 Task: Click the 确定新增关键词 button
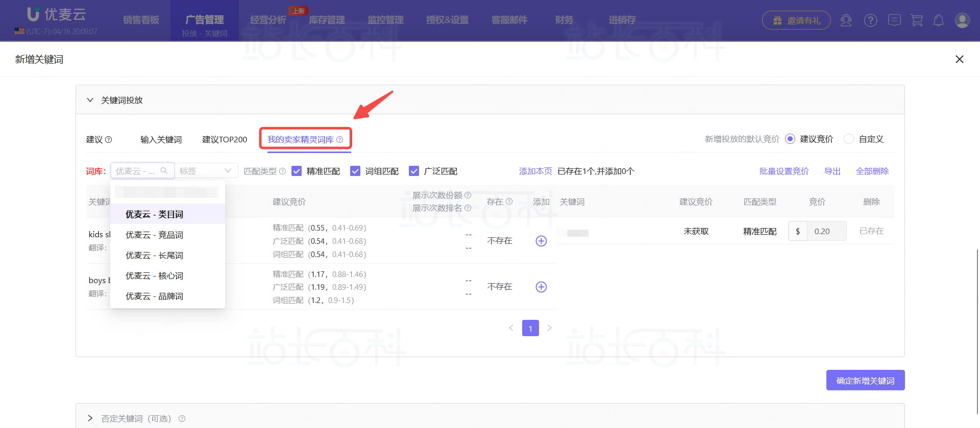(865, 381)
